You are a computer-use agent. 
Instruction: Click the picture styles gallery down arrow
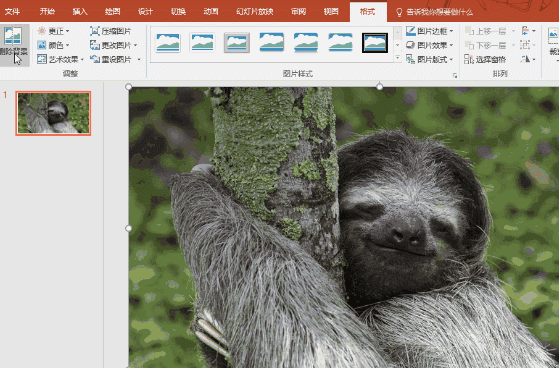click(398, 45)
